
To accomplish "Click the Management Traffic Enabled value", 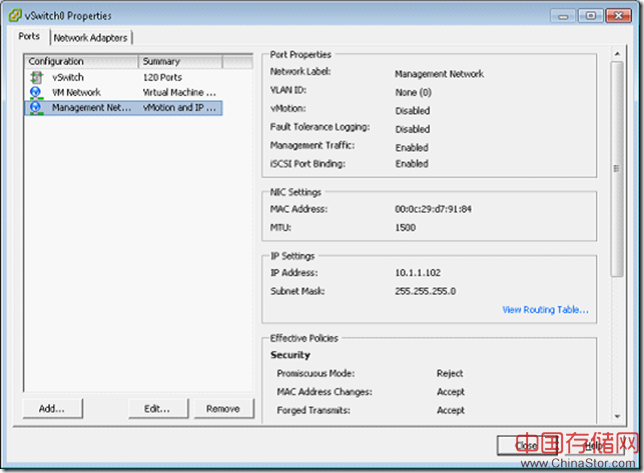I will pos(412,147).
